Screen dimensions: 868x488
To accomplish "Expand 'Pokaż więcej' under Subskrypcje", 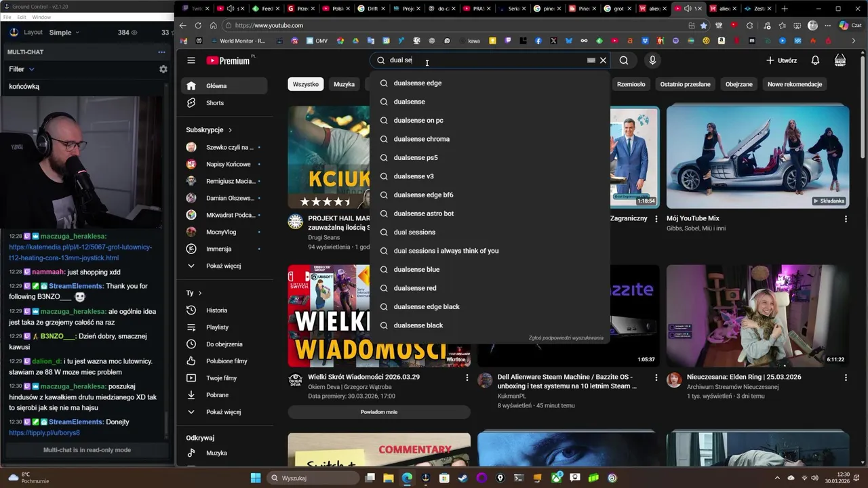I will (224, 266).
